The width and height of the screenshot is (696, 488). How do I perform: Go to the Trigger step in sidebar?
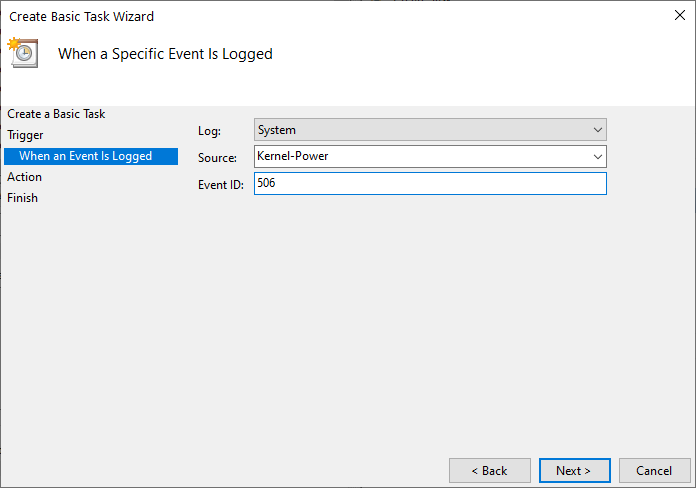pyautogui.click(x=25, y=135)
